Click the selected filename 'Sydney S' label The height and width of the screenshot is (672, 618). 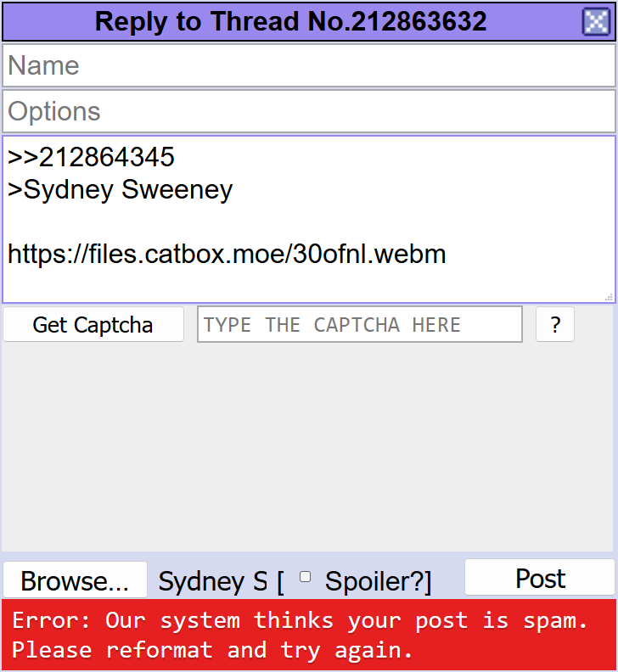213,581
